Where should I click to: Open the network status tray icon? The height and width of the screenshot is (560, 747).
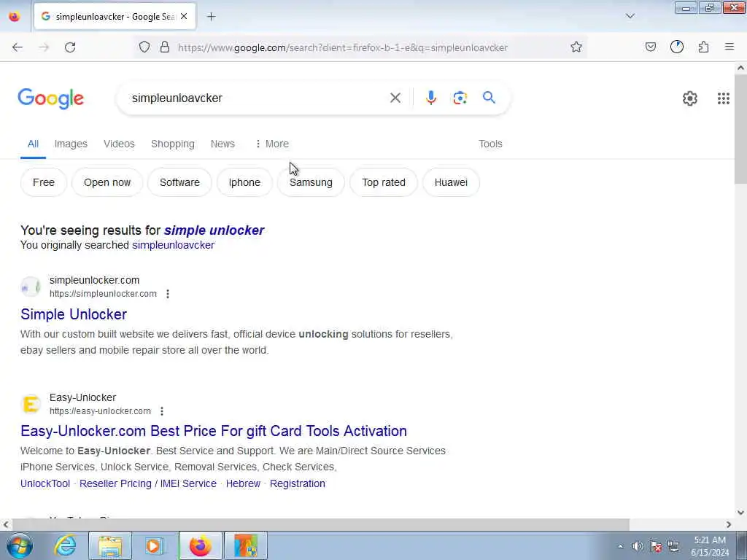pyautogui.click(x=673, y=546)
